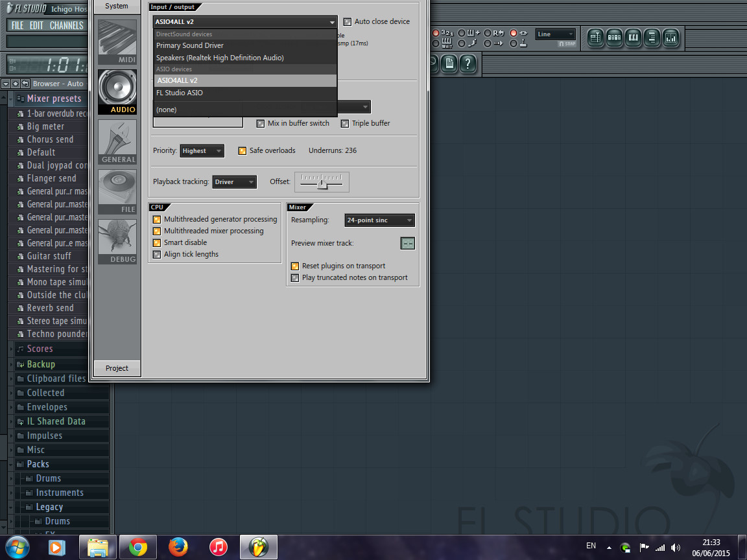
Task: Click the FL Studio taskbar icon
Action: pos(259,547)
